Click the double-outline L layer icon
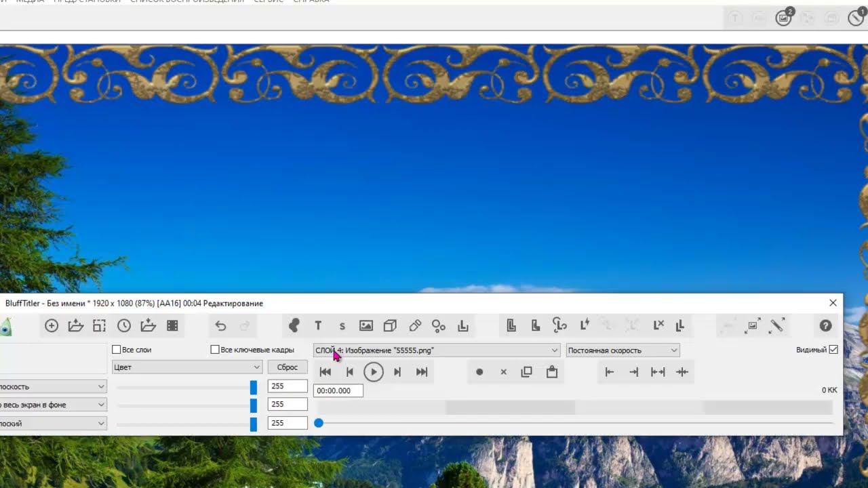Screen dimensions: 868x488 click(x=511, y=326)
